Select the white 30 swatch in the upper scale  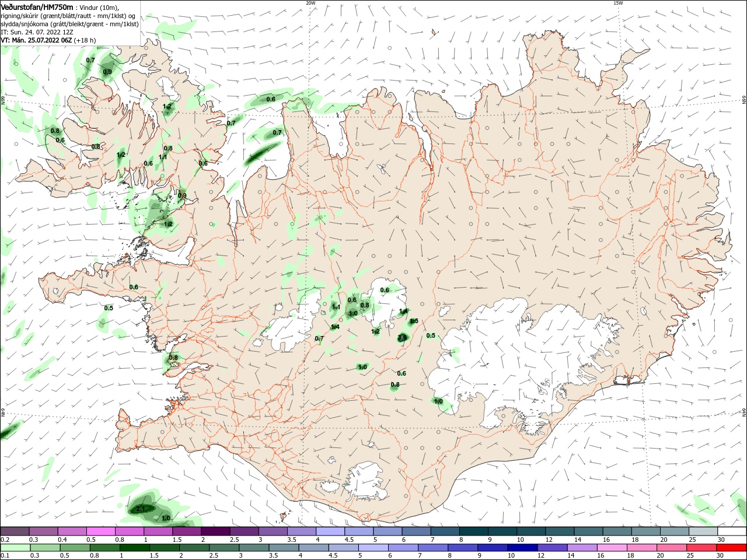tap(732, 531)
